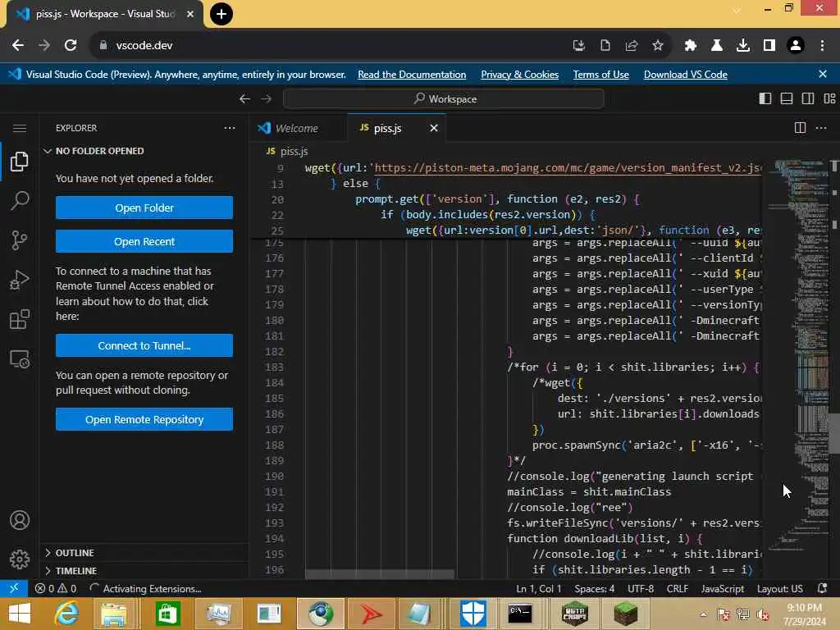Click the remote window indicator in status bar
The width and height of the screenshot is (840, 630).
14,588
